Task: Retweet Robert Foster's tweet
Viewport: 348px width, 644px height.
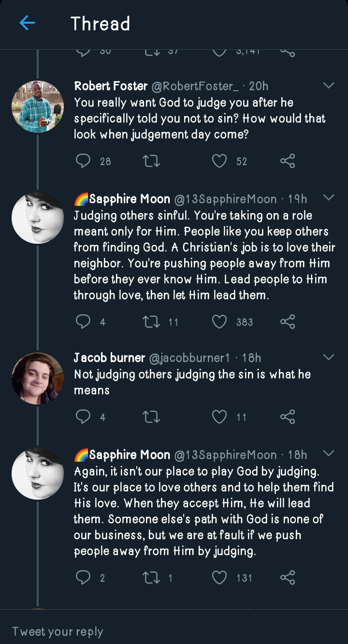Action: (x=151, y=161)
